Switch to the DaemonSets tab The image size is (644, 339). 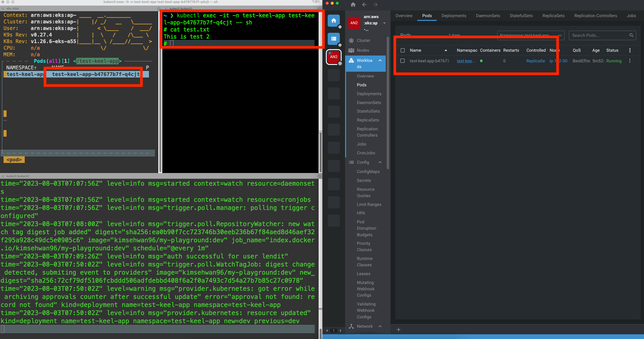click(x=488, y=16)
